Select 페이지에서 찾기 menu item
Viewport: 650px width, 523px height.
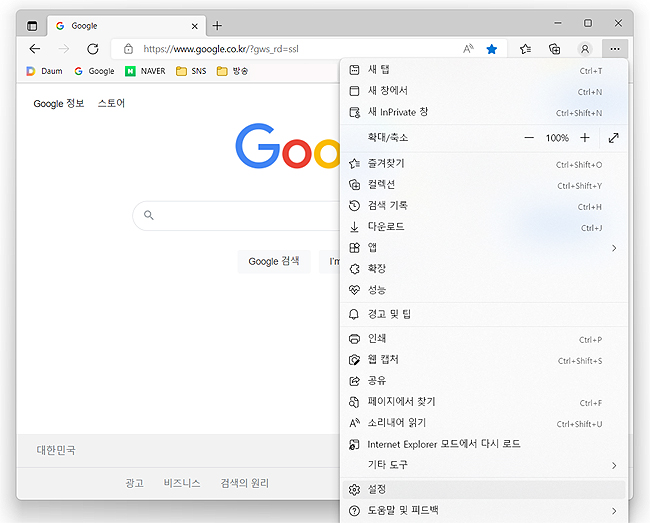pos(483,402)
